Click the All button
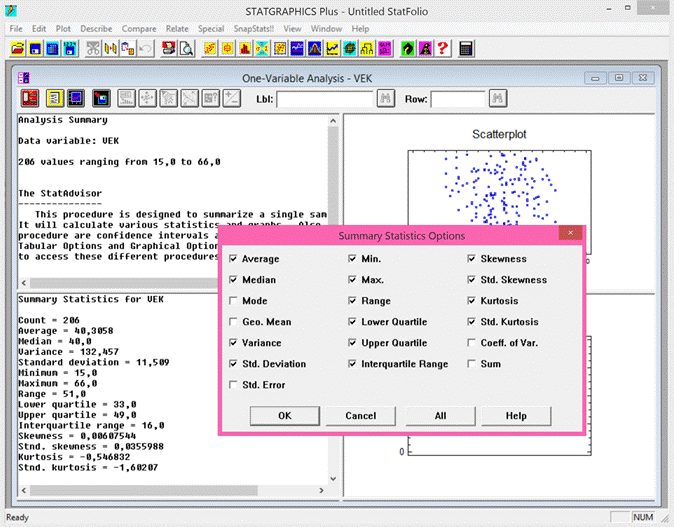Screen dimensions: 674x527 pyautogui.click(x=441, y=416)
